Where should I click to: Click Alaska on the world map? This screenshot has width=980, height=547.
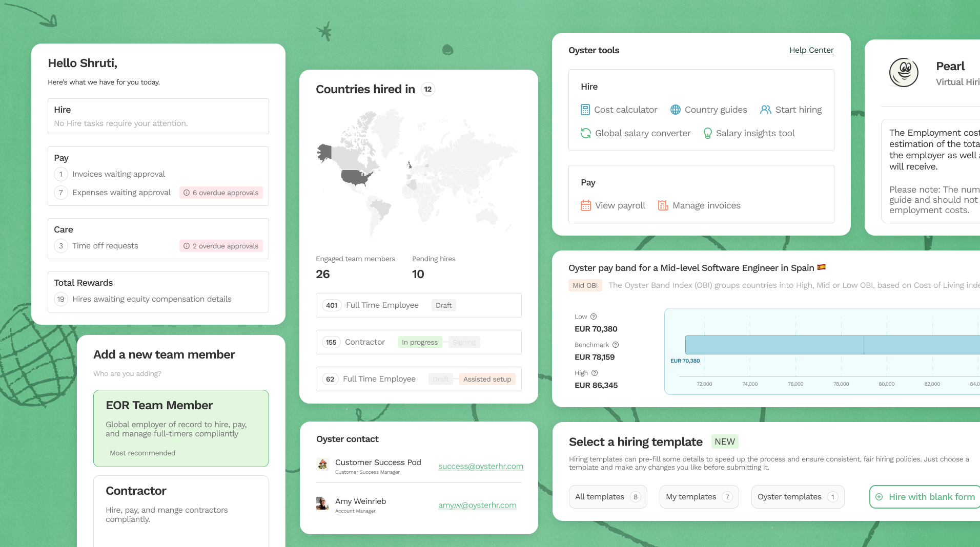(324, 153)
